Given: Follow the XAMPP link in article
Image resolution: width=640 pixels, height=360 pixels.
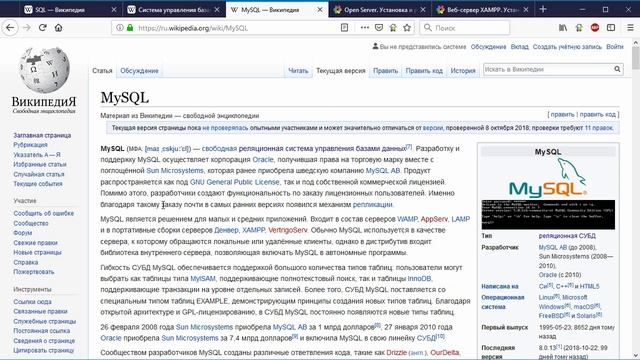Looking at the screenshot, I should tap(253, 230).
